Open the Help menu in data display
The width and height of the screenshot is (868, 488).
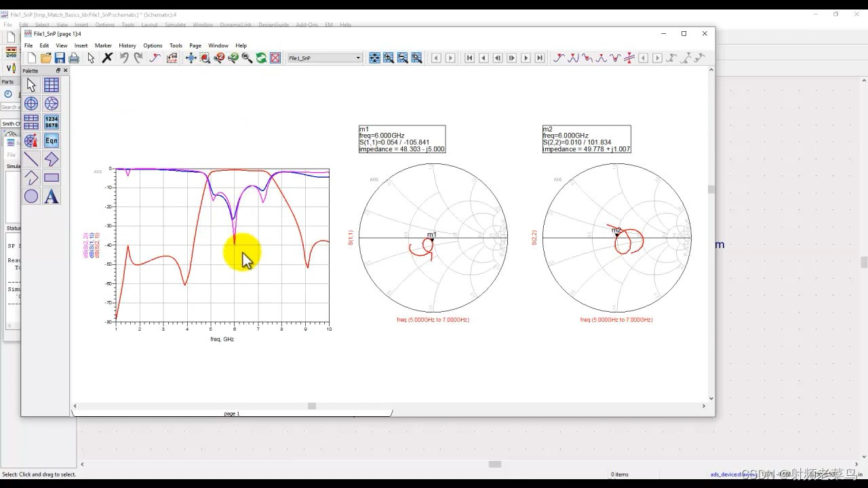coord(241,45)
